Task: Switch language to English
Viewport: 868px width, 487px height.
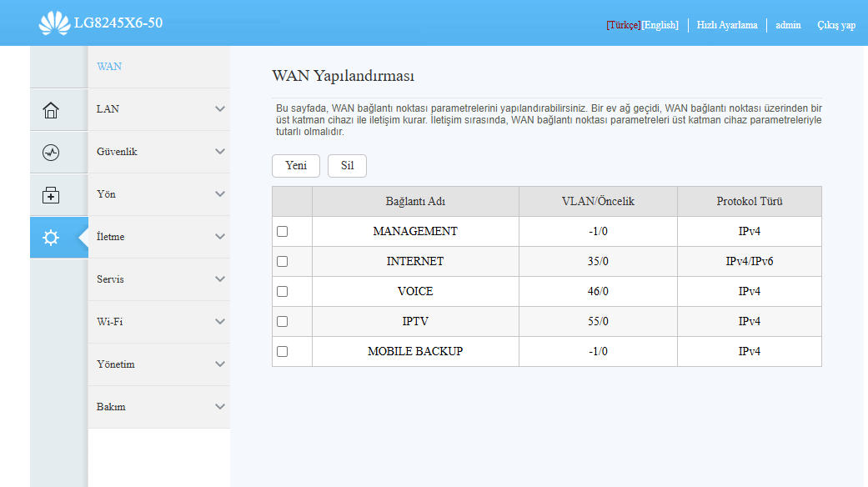Action: point(660,25)
